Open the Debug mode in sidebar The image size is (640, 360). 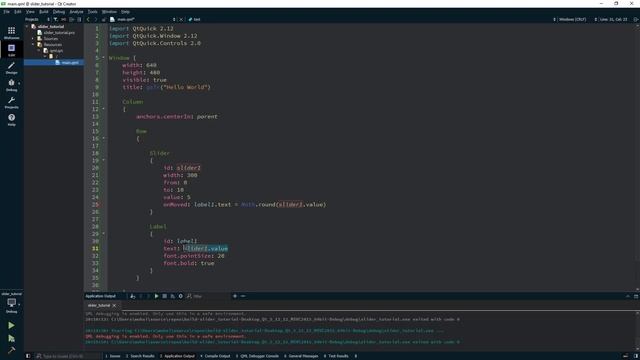11,85
